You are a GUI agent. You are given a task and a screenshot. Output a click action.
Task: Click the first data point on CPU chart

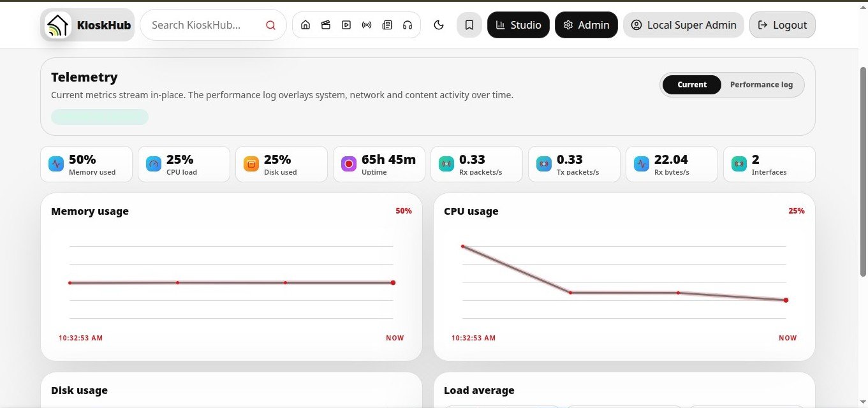click(462, 246)
